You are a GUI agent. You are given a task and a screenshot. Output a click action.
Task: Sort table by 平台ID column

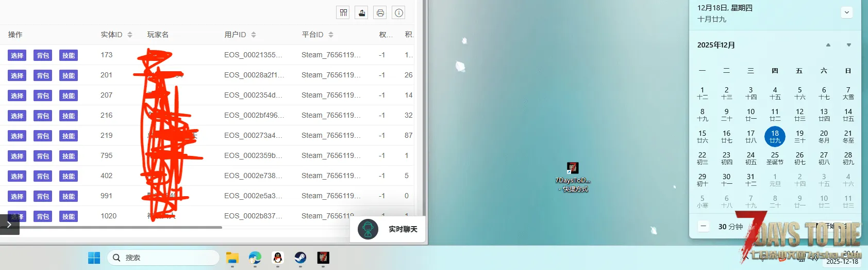click(331, 35)
